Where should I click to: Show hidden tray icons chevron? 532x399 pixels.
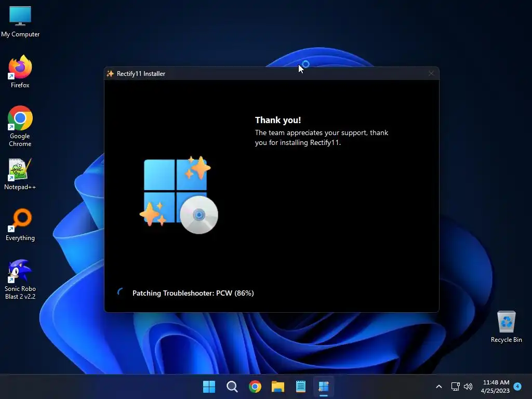(438, 387)
